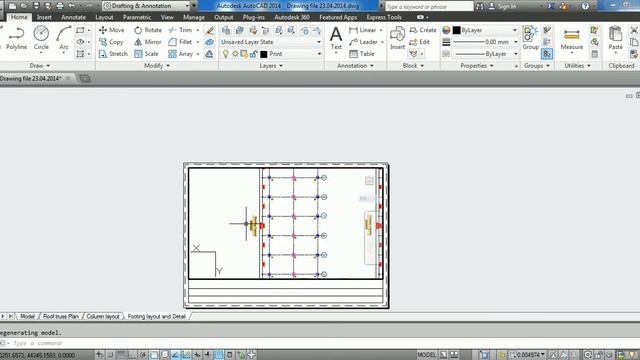Open Express Tools tab
This screenshot has height=360, width=640.
(384, 17)
